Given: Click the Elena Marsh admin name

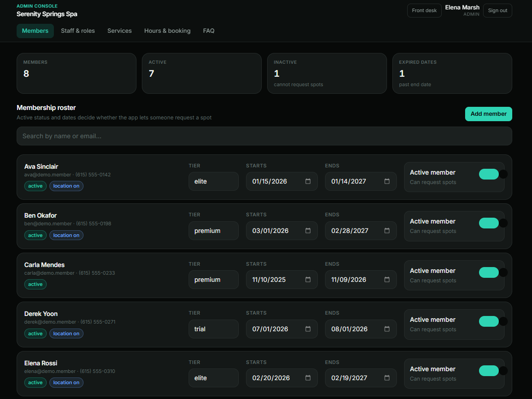Looking at the screenshot, I should coord(462,8).
